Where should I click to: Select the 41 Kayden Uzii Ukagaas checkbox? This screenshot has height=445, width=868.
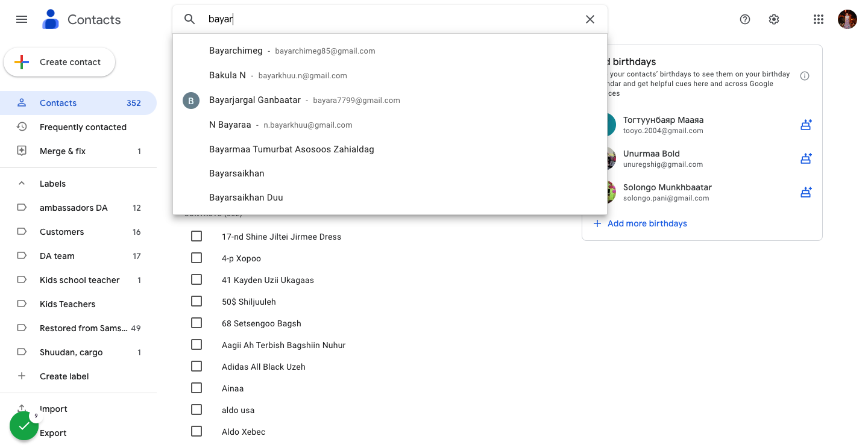(197, 279)
